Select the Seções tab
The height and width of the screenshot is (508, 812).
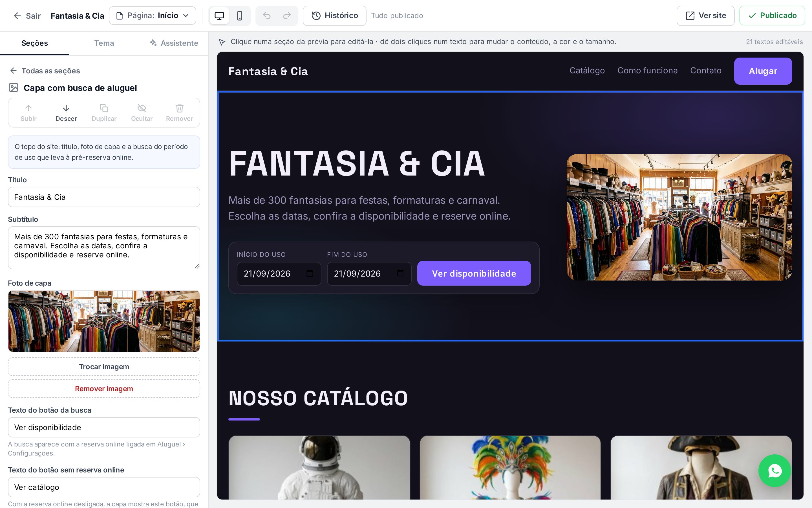tap(35, 43)
